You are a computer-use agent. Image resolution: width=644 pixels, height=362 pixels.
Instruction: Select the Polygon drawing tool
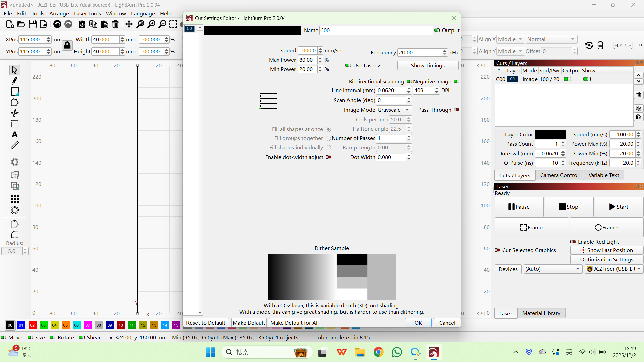click(x=14, y=103)
